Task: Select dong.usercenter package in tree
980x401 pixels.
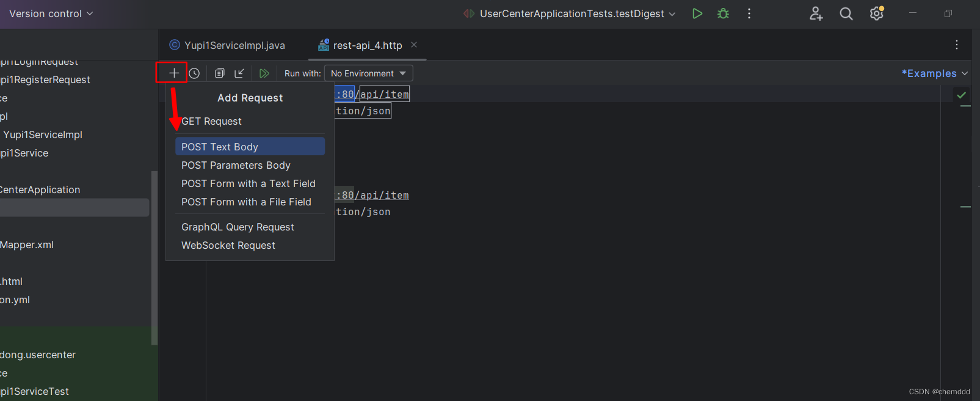Action: coord(38,355)
